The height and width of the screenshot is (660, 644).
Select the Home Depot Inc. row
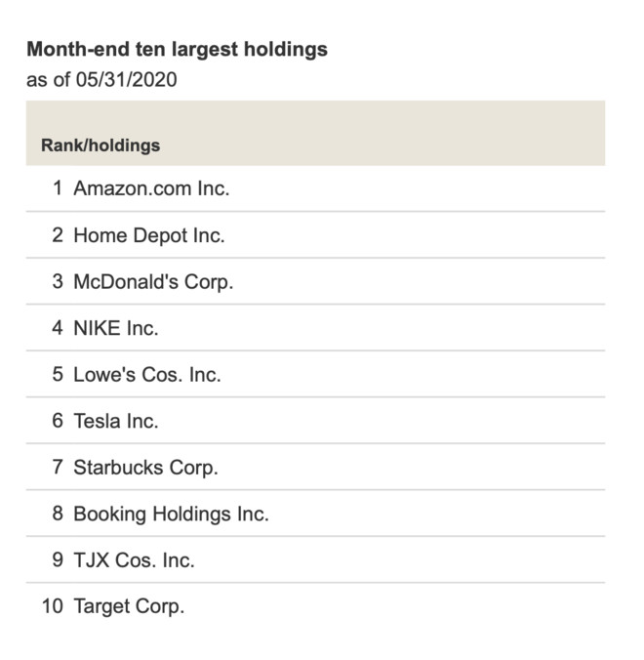148,235
